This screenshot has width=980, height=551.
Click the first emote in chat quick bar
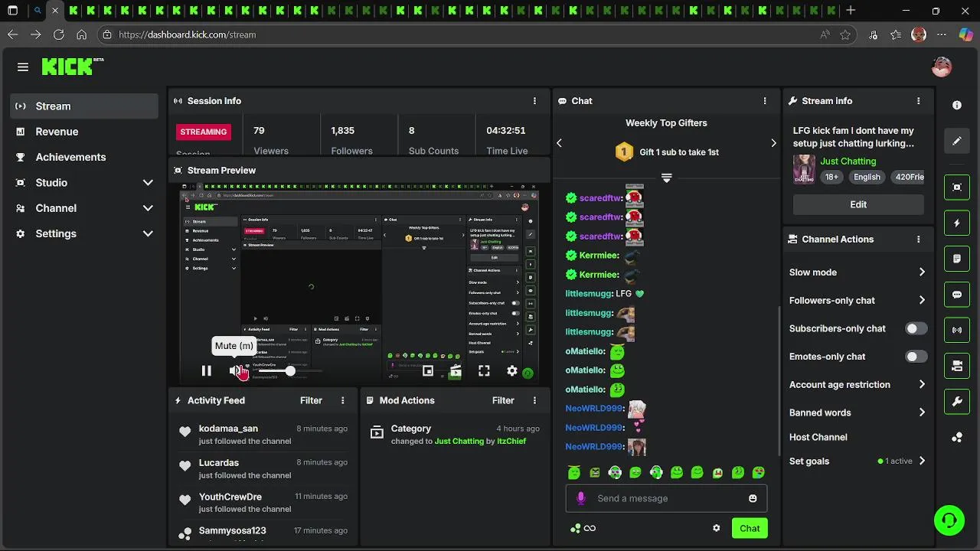pos(574,473)
